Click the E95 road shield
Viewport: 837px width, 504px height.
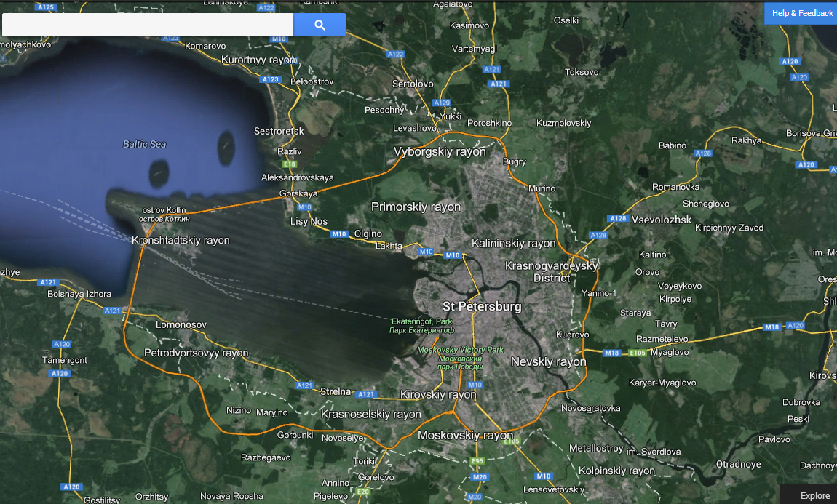(477, 461)
